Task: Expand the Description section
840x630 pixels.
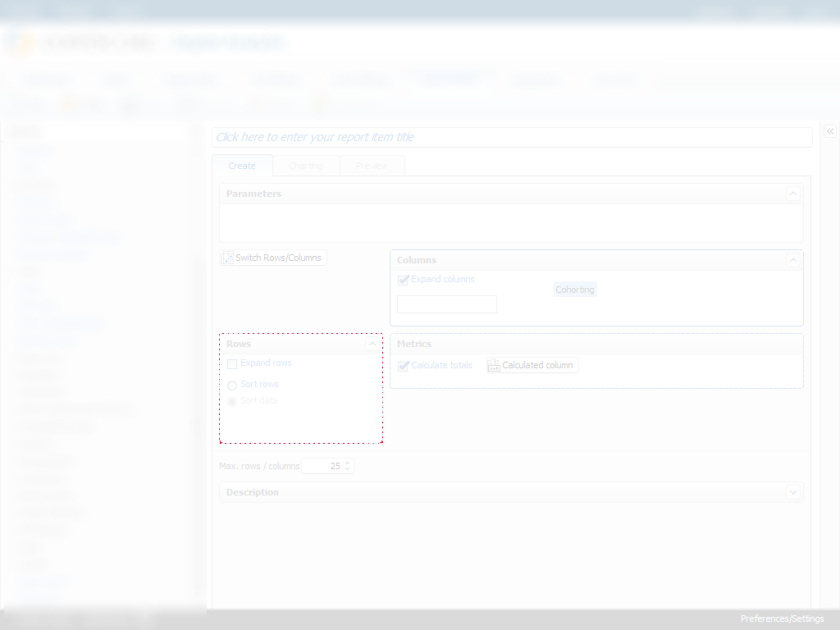Action: tap(793, 492)
